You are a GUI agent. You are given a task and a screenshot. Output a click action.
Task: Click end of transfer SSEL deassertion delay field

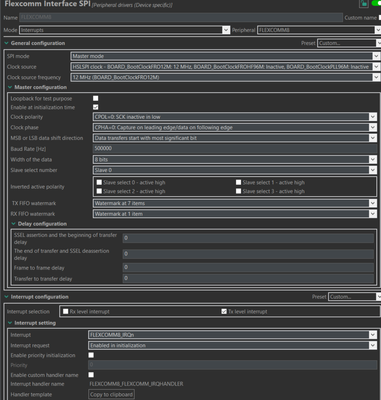(248, 254)
